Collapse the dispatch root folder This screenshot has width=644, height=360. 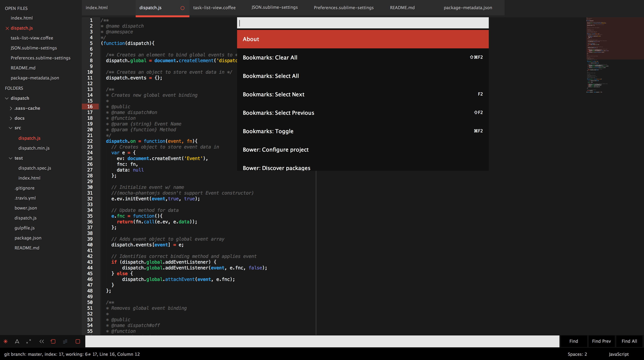(7, 98)
